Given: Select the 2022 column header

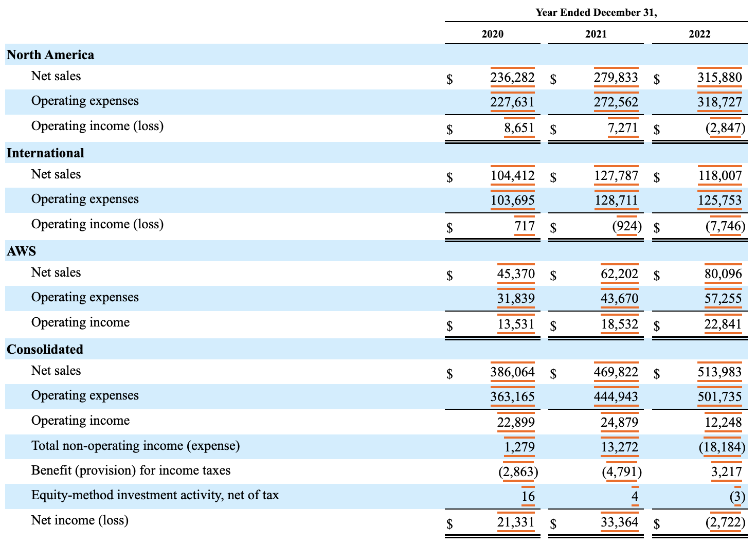Looking at the screenshot, I should click(700, 34).
